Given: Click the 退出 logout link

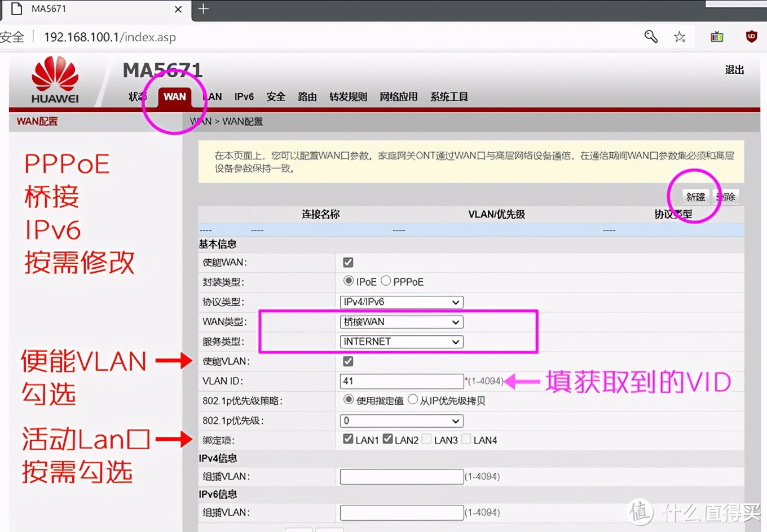Looking at the screenshot, I should pos(734,70).
